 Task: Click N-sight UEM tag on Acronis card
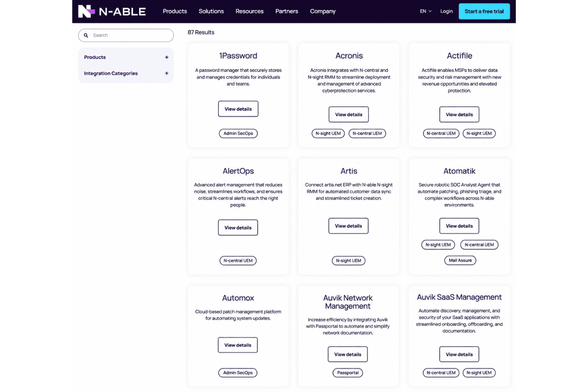(x=328, y=133)
